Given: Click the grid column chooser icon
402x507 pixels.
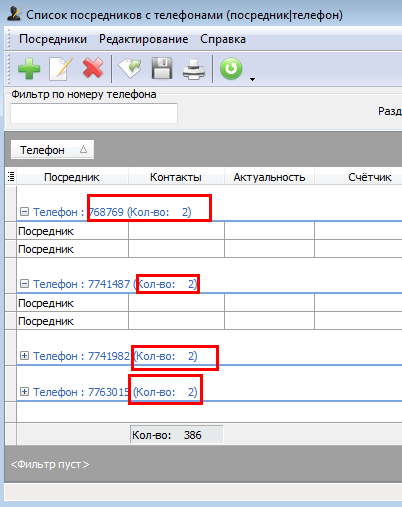Looking at the screenshot, I should [11, 177].
